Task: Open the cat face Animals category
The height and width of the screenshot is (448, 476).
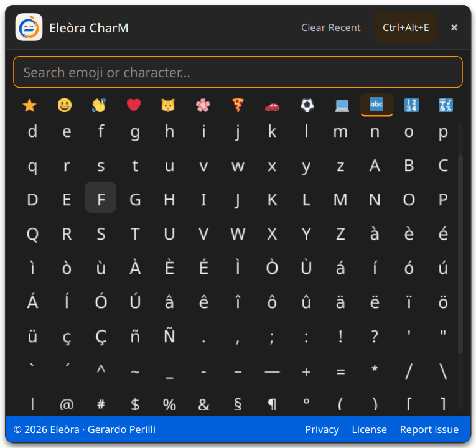Action: click(168, 105)
